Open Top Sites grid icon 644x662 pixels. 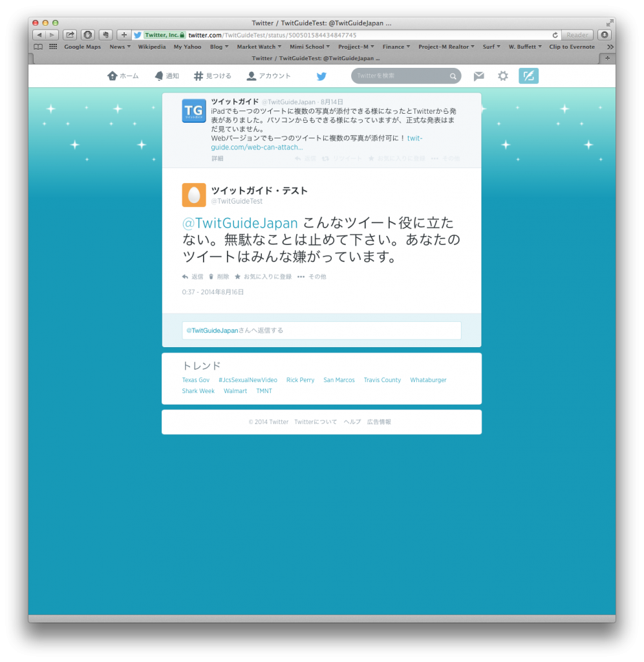point(53,47)
